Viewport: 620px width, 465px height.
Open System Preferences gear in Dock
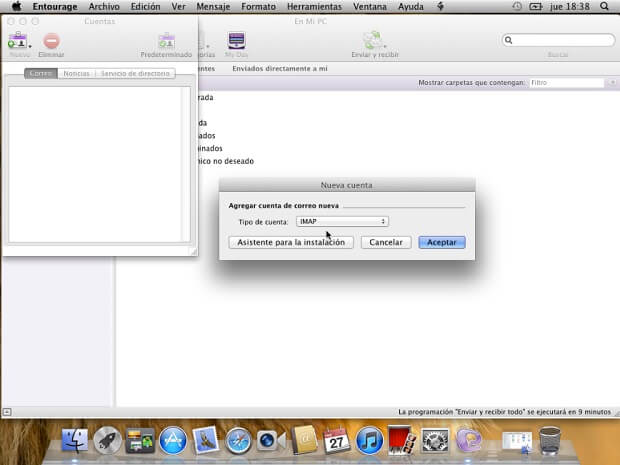point(435,440)
